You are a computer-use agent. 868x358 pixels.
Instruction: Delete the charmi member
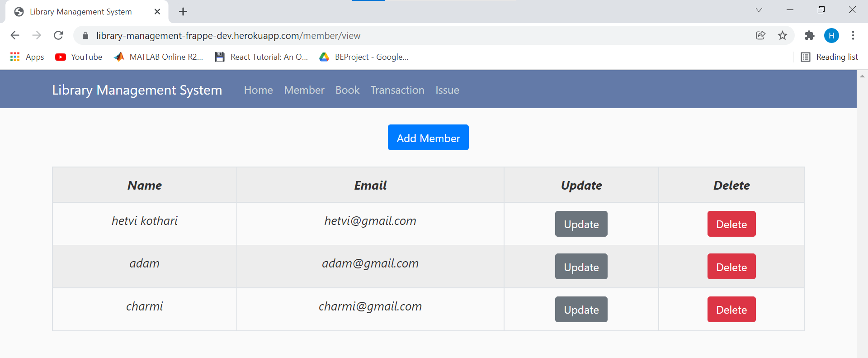[731, 310]
